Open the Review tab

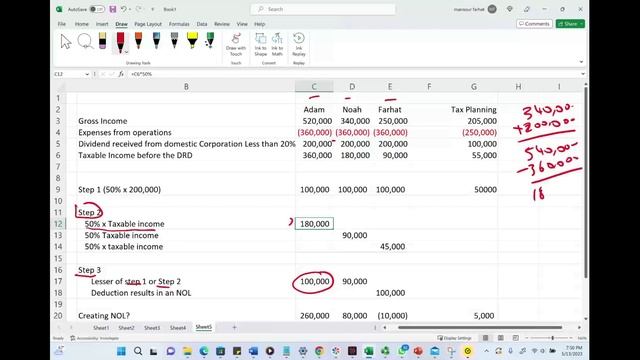pyautogui.click(x=222, y=24)
